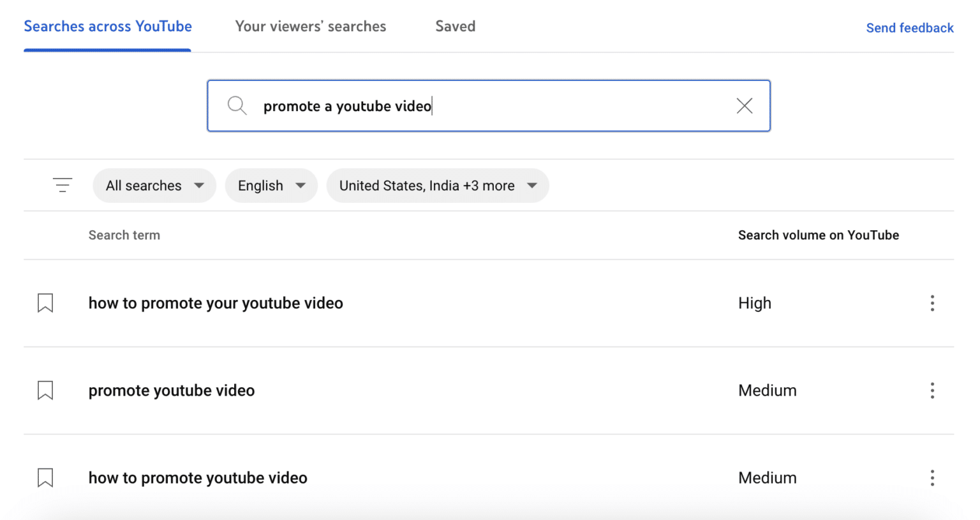This screenshot has width=980, height=520.
Task: Open Your viewers' searches tab
Action: tap(311, 27)
